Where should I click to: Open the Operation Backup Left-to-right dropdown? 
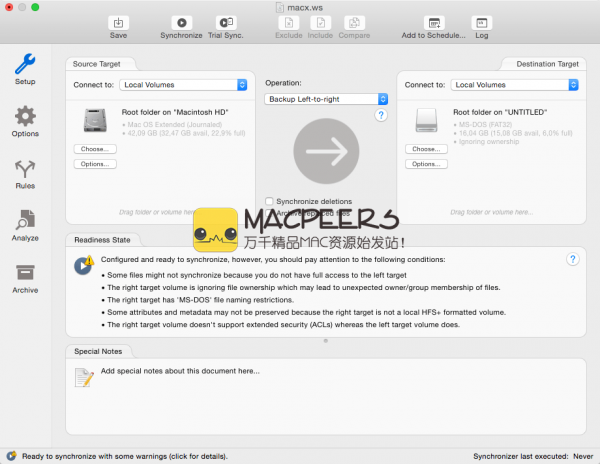point(326,99)
